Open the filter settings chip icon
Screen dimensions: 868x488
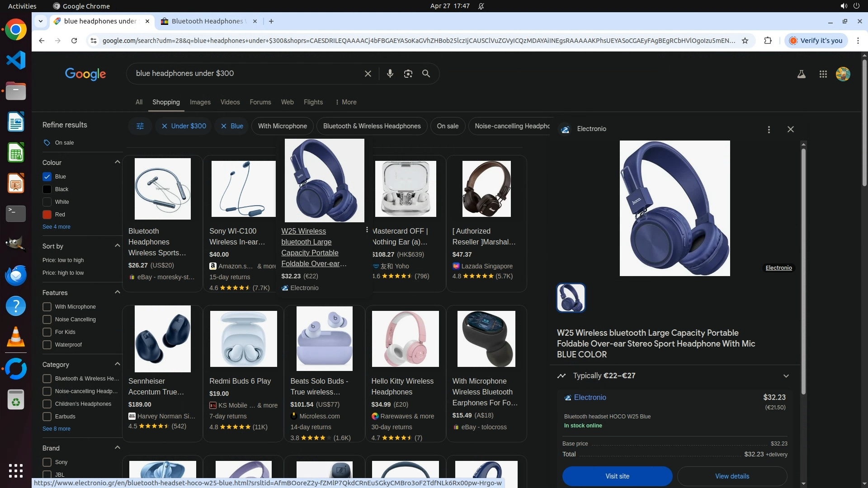[140, 126]
